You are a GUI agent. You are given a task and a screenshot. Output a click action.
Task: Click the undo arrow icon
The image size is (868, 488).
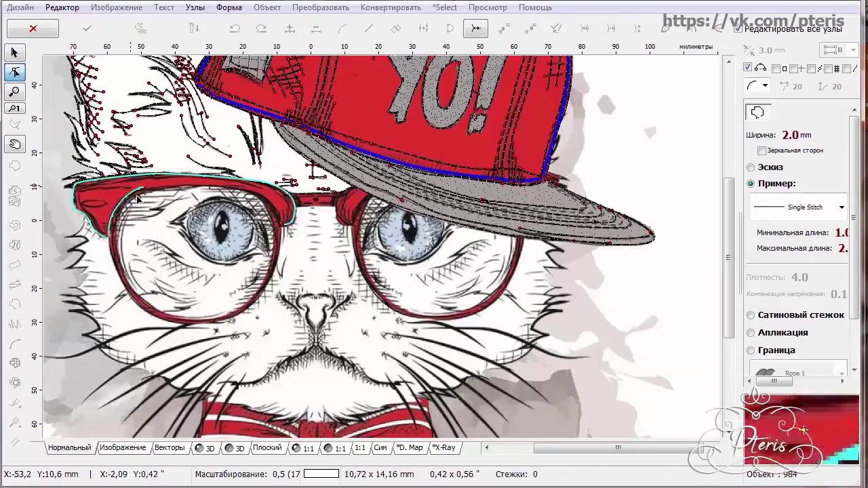click(235, 28)
